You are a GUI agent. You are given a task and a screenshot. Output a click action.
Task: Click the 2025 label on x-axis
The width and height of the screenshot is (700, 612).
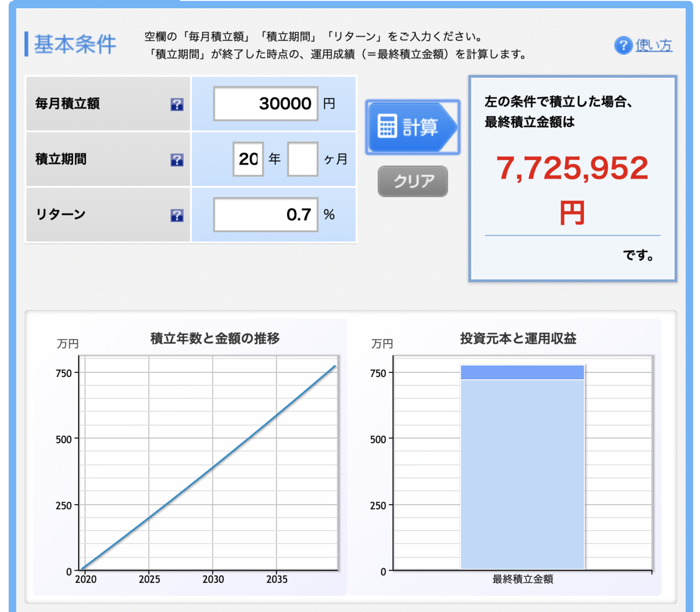click(149, 579)
